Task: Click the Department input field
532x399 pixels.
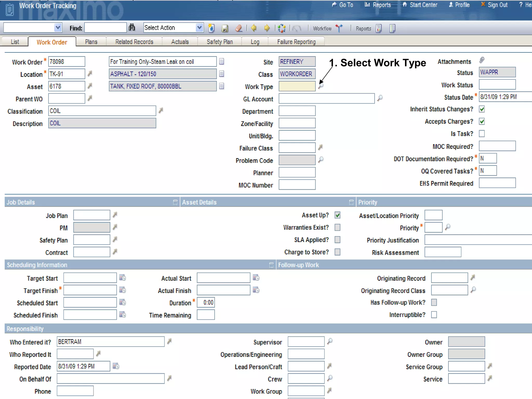Action: click(x=297, y=111)
